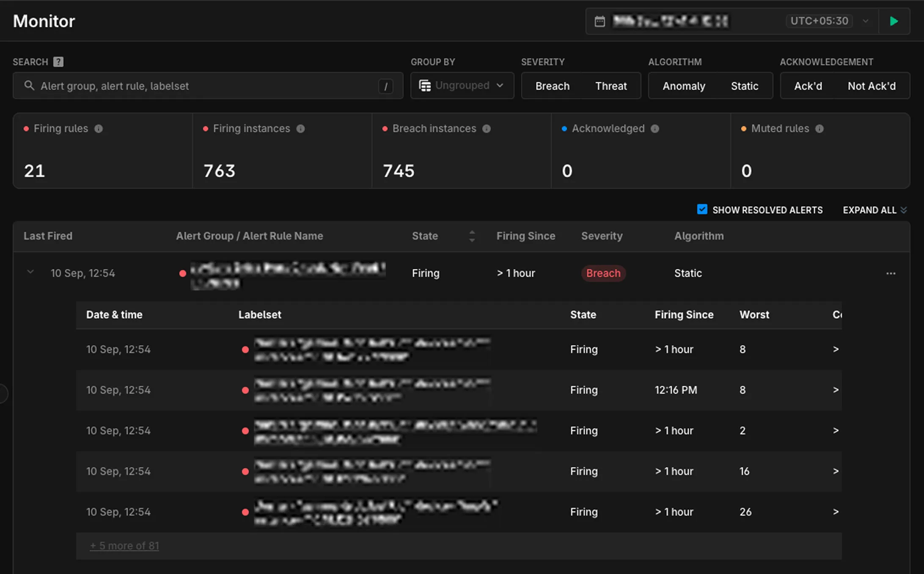Click red status dot on alert rule row

coord(183,273)
